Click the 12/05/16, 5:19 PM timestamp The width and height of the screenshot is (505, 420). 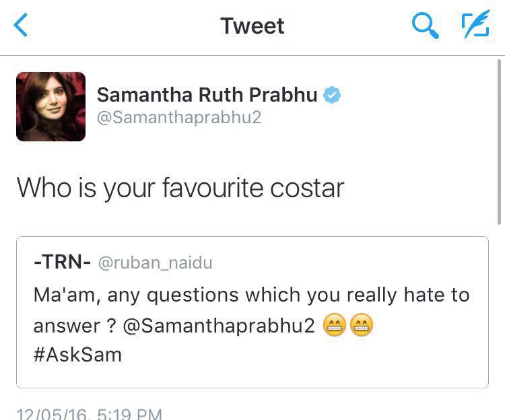[x=89, y=413]
